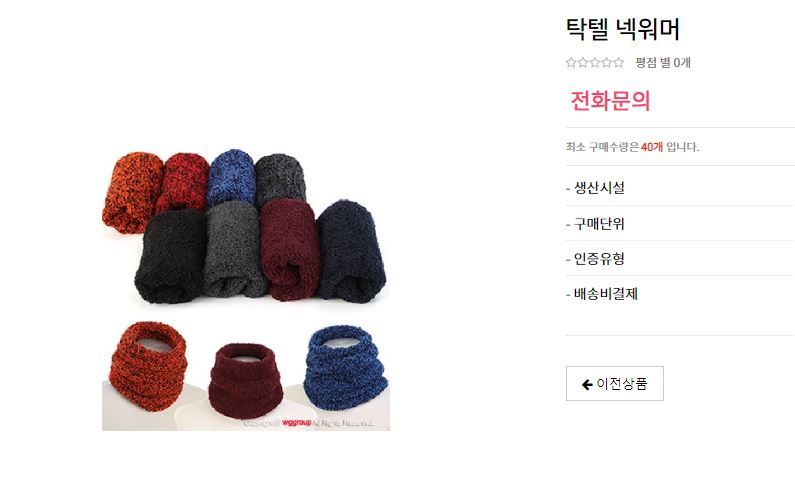The width and height of the screenshot is (795, 481).
Task: Click the second rating star
Action: click(583, 62)
